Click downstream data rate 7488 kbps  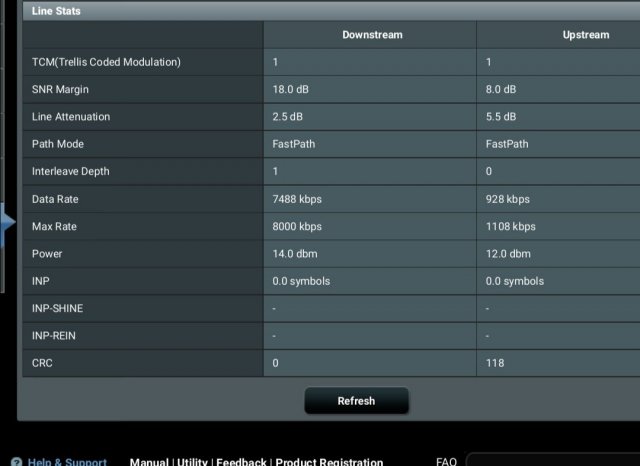pos(297,199)
